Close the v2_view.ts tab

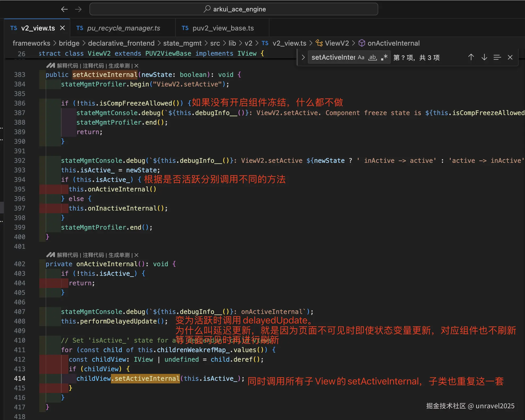62,28
